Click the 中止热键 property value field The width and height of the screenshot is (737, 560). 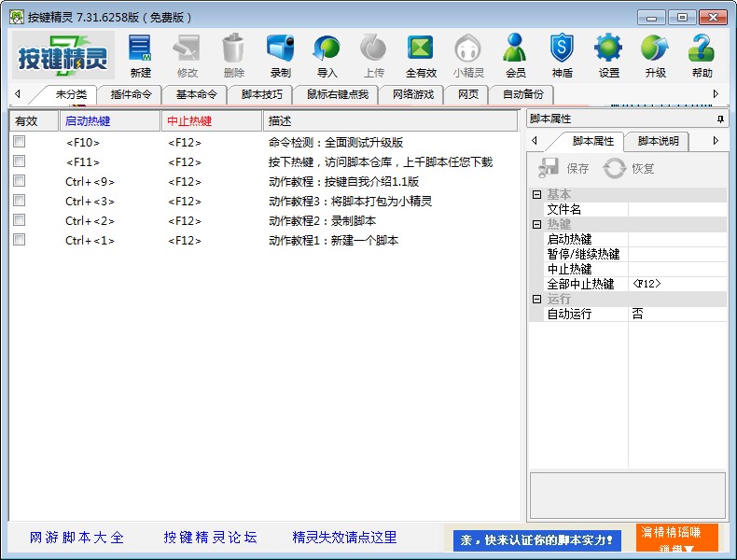(677, 270)
